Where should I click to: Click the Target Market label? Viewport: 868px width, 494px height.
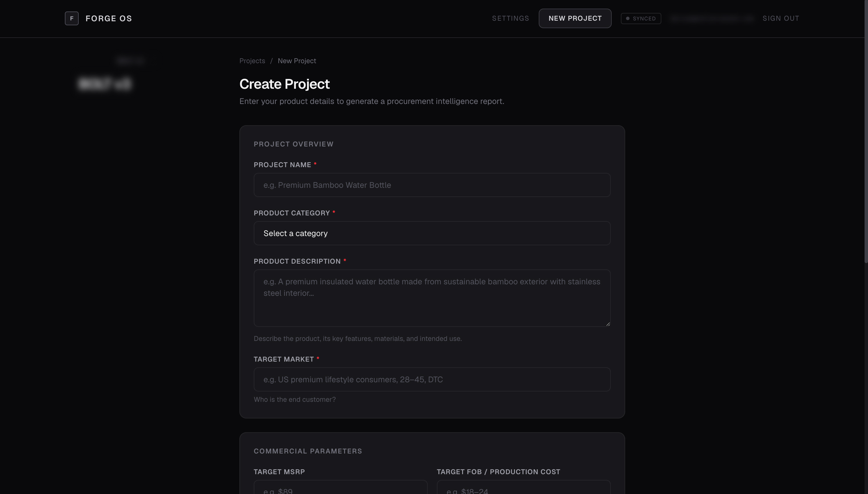284,359
